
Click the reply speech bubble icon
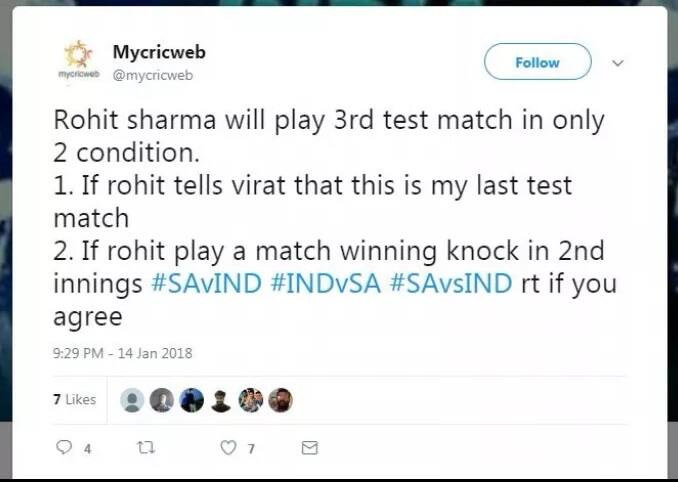[x=64, y=447]
